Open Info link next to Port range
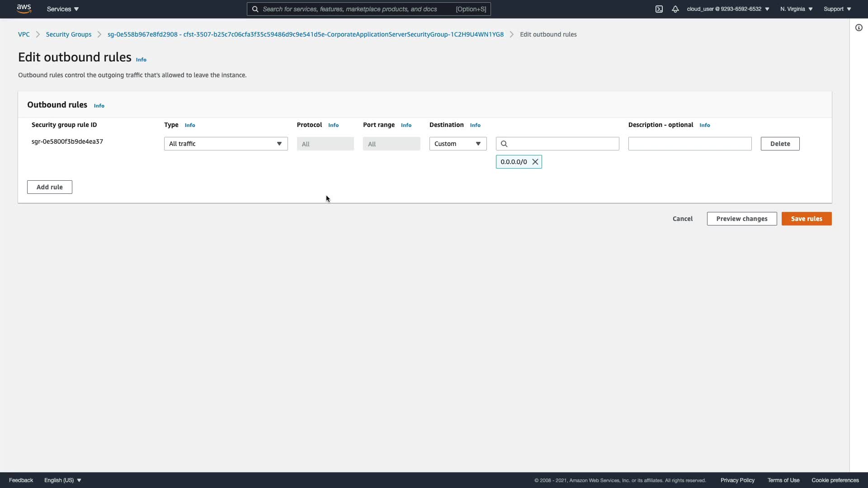 point(406,125)
